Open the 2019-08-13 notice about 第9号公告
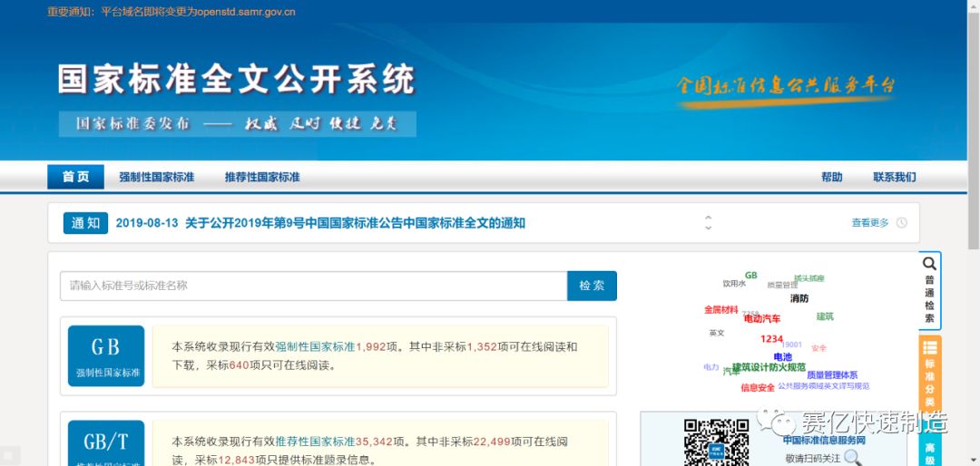This screenshot has width=980, height=466. [x=320, y=222]
